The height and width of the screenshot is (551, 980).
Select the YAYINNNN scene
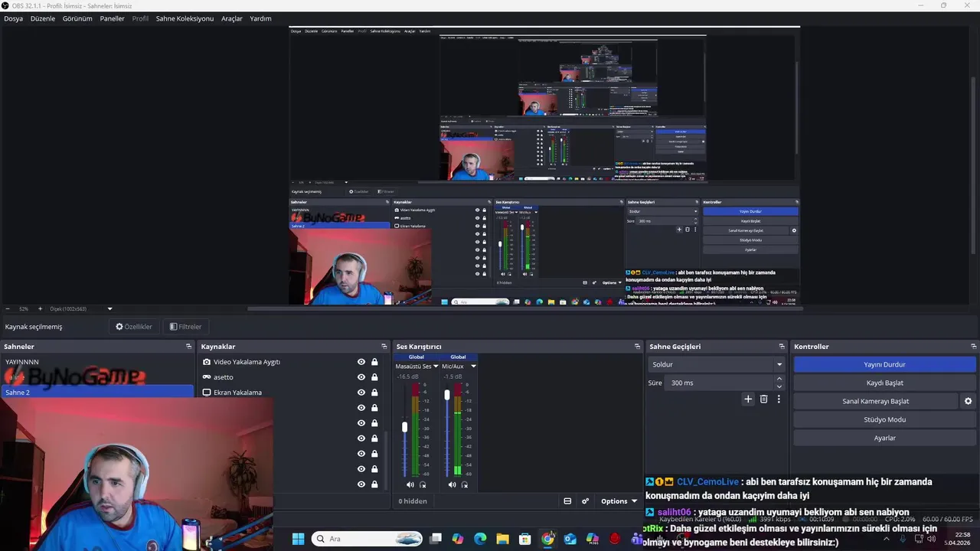pos(97,362)
